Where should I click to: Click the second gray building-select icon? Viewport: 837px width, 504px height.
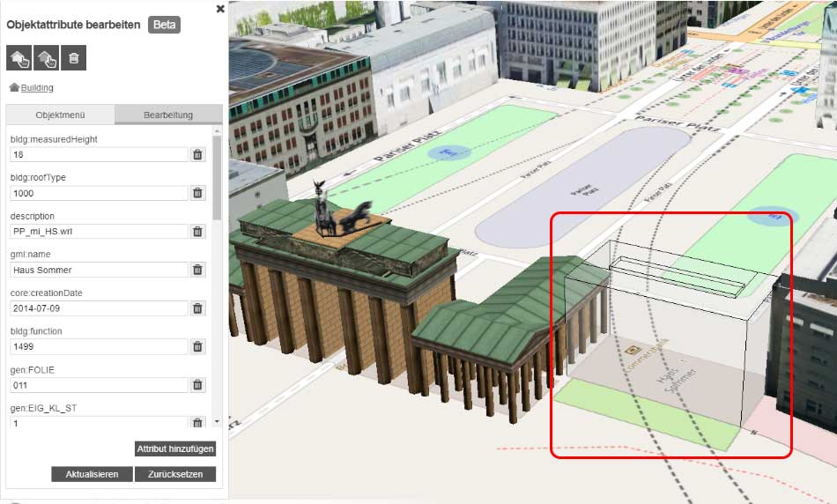(x=47, y=57)
